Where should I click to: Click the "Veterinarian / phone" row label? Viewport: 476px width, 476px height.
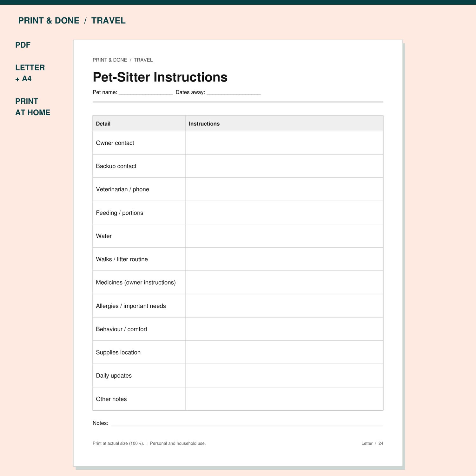(x=122, y=189)
